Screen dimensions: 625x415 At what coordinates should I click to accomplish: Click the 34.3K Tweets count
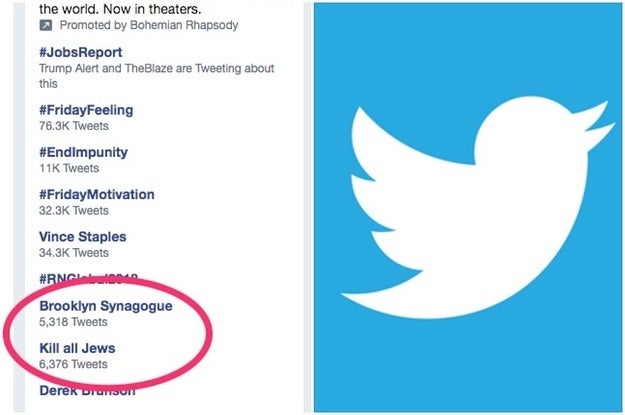pos(74,253)
